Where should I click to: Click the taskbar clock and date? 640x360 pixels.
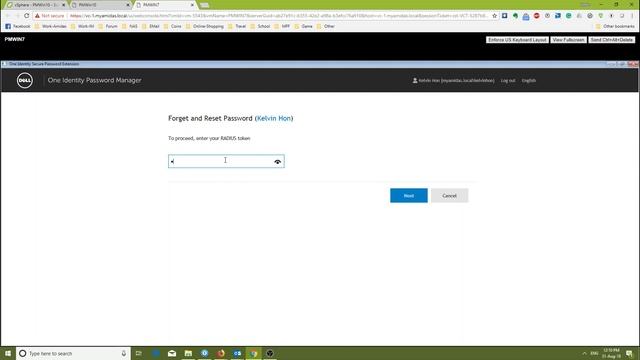tap(611, 353)
